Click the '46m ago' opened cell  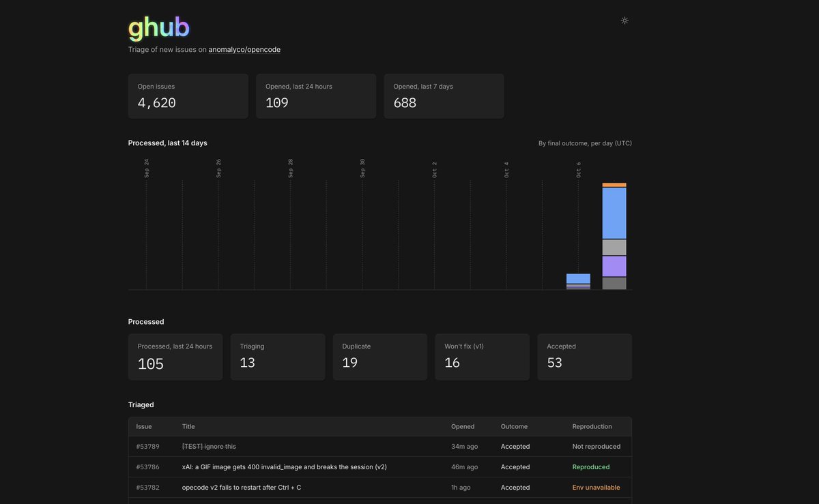465,467
